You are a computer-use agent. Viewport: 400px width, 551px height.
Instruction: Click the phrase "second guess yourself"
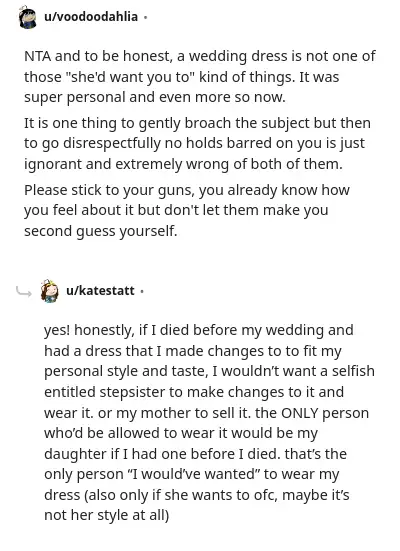(x=101, y=231)
